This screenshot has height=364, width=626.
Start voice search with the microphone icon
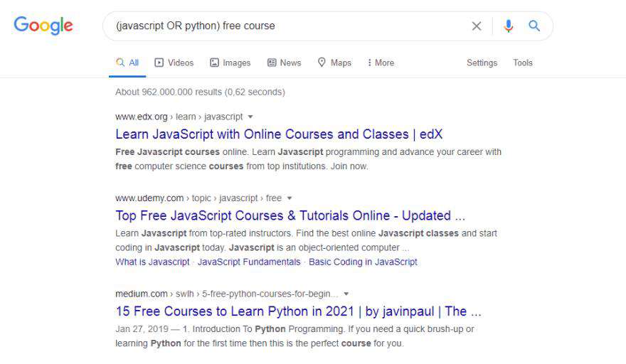508,26
